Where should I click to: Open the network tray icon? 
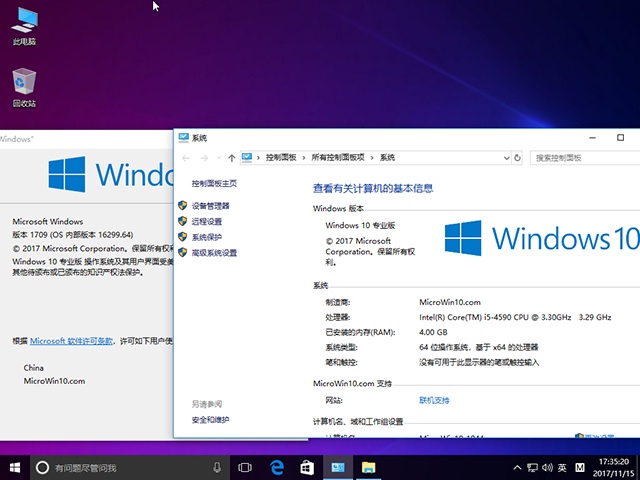point(532,467)
